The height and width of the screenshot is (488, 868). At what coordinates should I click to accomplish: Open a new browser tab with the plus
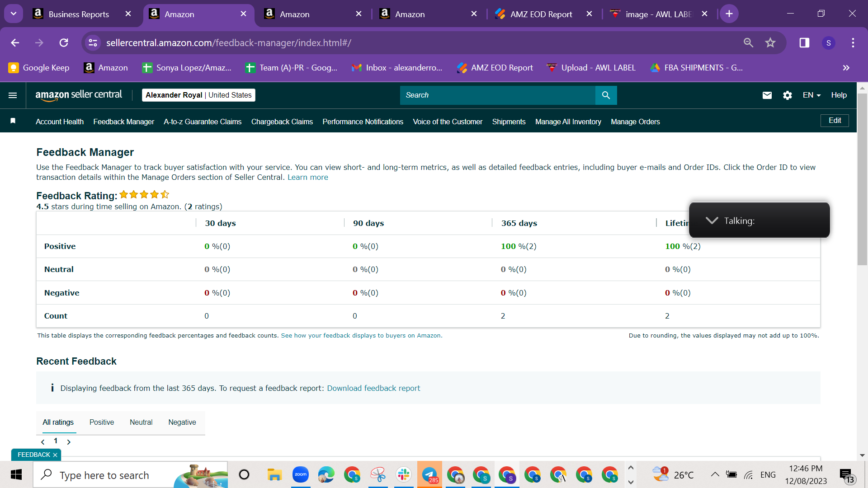(729, 14)
